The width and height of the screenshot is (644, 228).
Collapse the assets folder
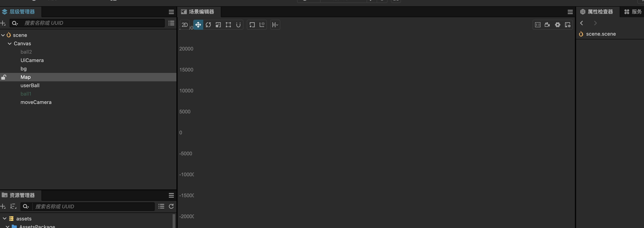coord(4,219)
